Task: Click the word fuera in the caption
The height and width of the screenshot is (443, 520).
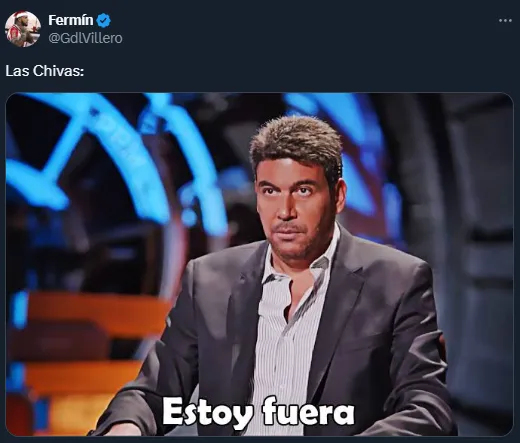Action: [308, 412]
